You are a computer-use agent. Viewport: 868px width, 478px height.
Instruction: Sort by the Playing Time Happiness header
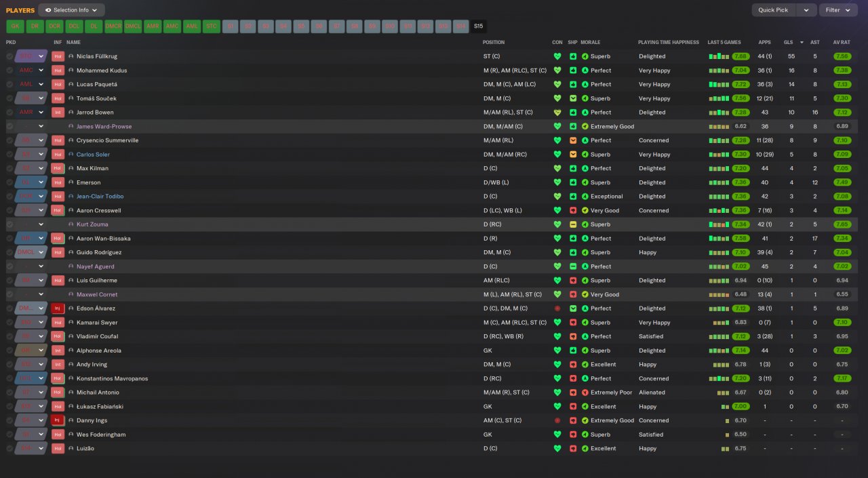click(669, 42)
